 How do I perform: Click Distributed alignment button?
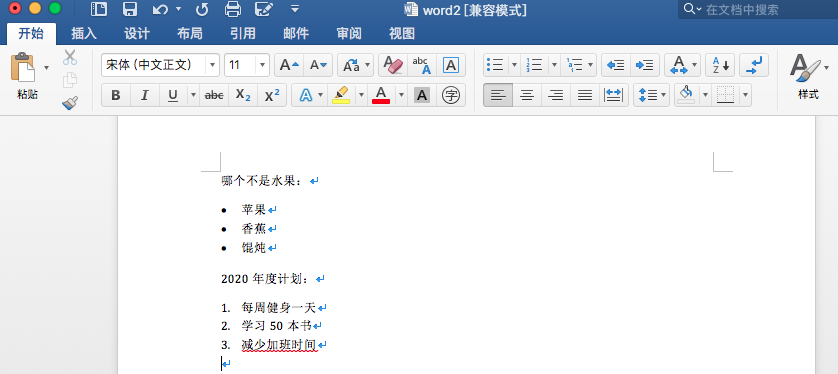(x=614, y=95)
